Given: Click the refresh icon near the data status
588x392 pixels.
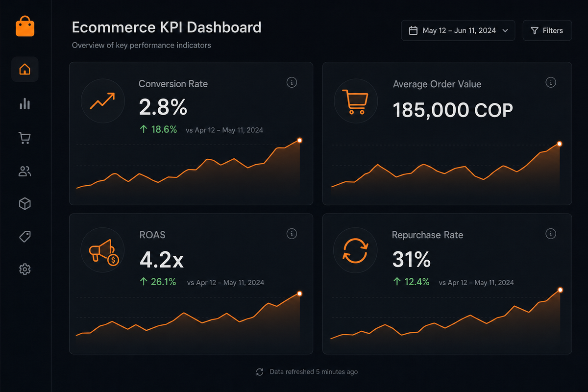Looking at the screenshot, I should (259, 372).
